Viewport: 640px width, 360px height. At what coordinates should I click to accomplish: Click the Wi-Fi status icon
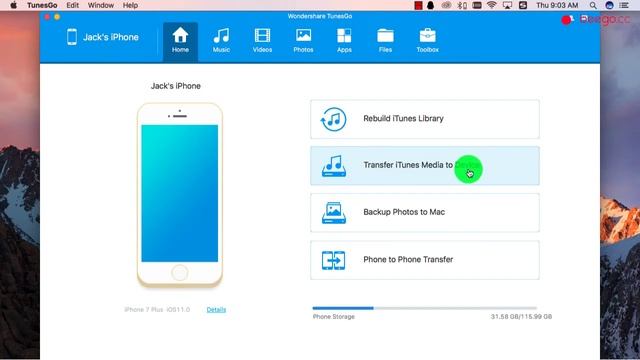[492, 5]
